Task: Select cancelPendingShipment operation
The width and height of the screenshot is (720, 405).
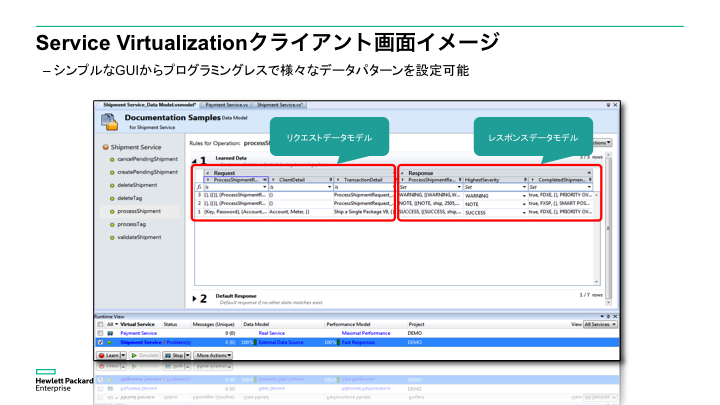Action: [x=147, y=159]
